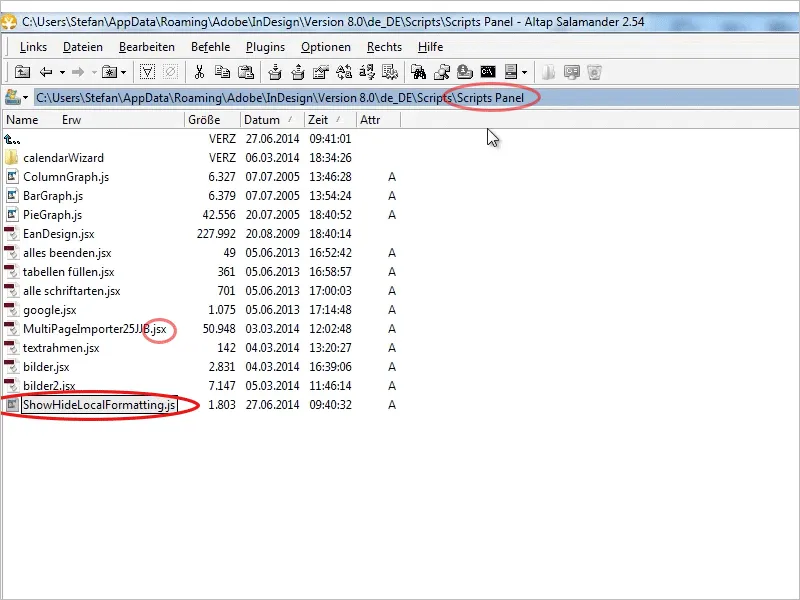This screenshot has height=600, width=800.
Task: Click the Cut scissors icon
Action: 199,72
